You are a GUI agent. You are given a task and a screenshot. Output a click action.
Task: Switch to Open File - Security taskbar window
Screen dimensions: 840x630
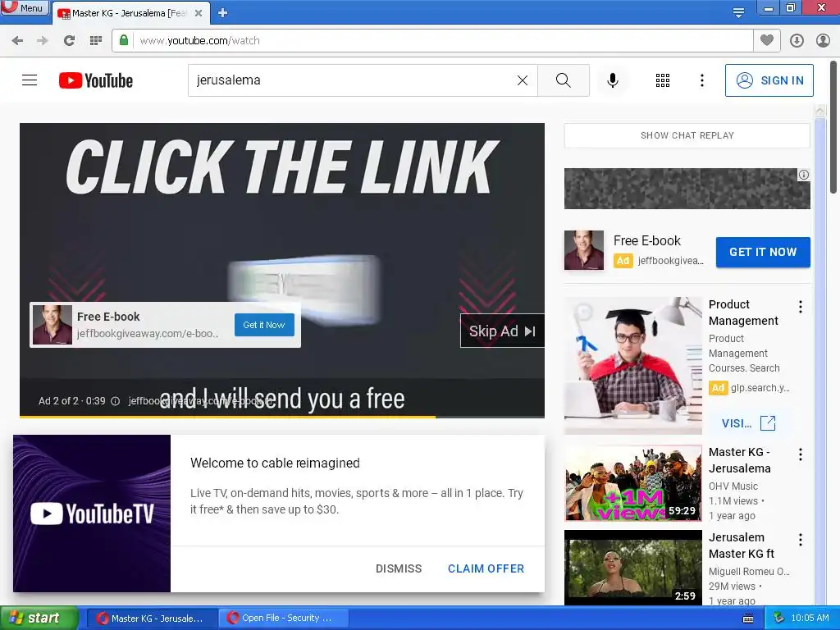click(x=284, y=618)
